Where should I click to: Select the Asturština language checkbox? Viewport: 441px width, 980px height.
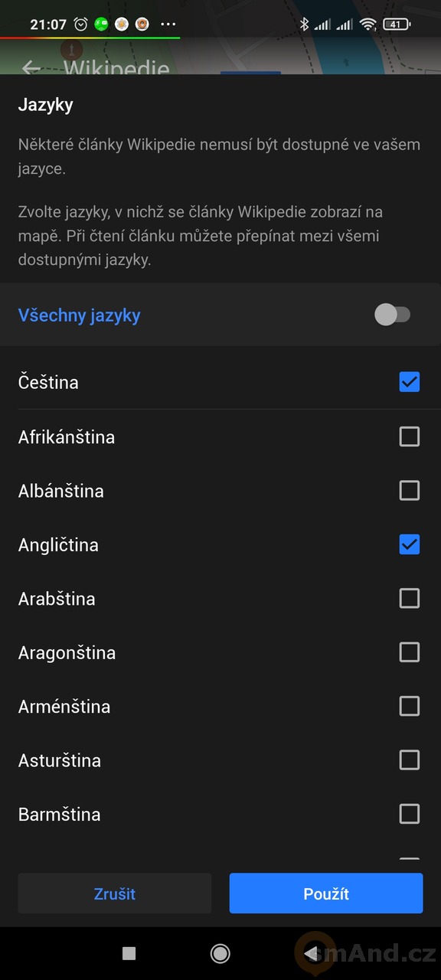pos(410,759)
